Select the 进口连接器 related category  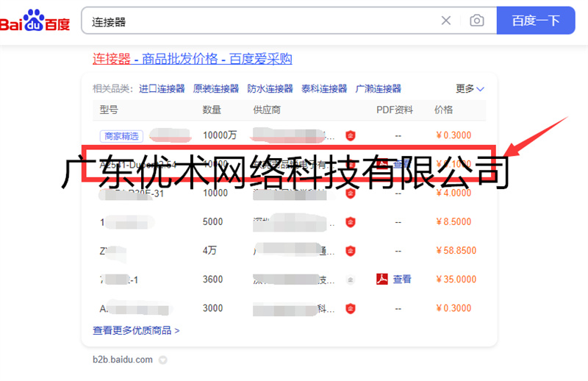(162, 88)
